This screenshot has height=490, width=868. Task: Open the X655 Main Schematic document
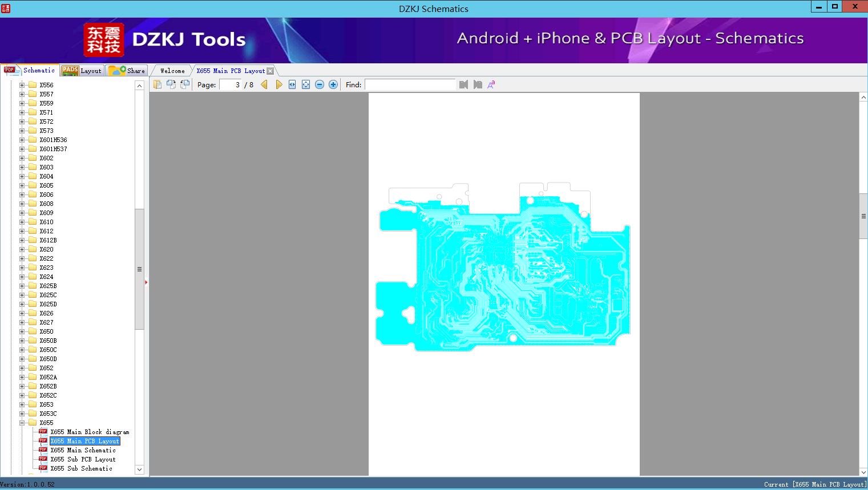pyautogui.click(x=83, y=450)
